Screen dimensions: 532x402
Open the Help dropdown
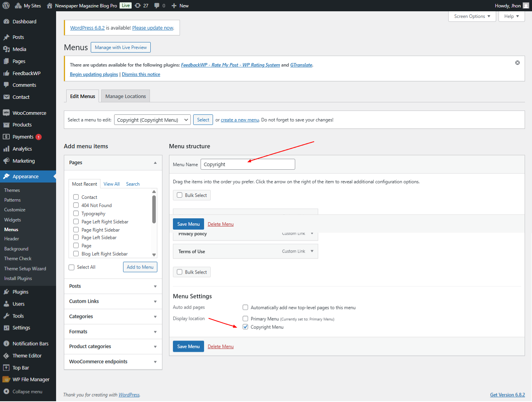click(512, 16)
